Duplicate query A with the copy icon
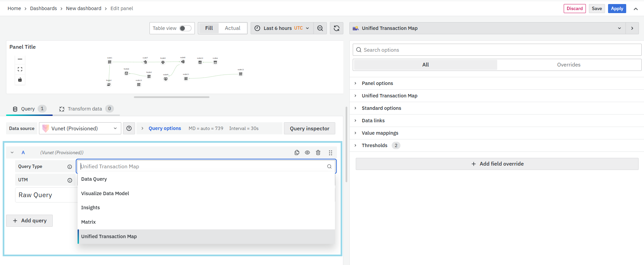 pyautogui.click(x=297, y=152)
